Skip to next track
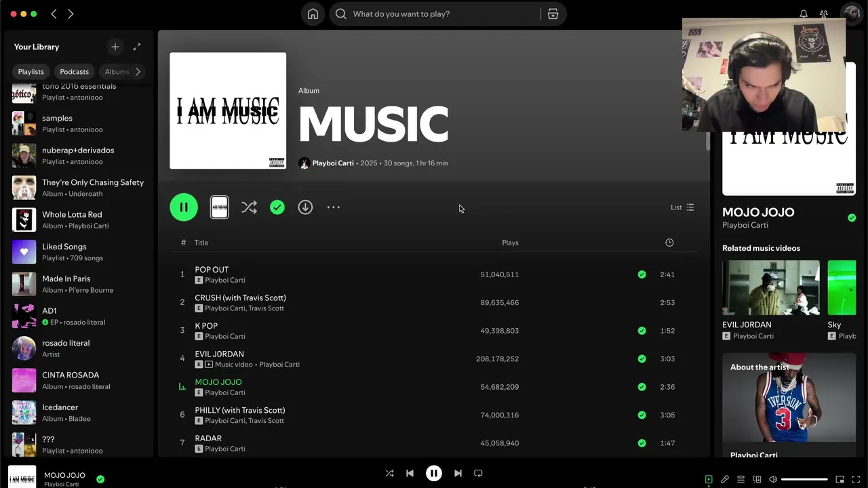The height and width of the screenshot is (488, 868). pos(458,473)
